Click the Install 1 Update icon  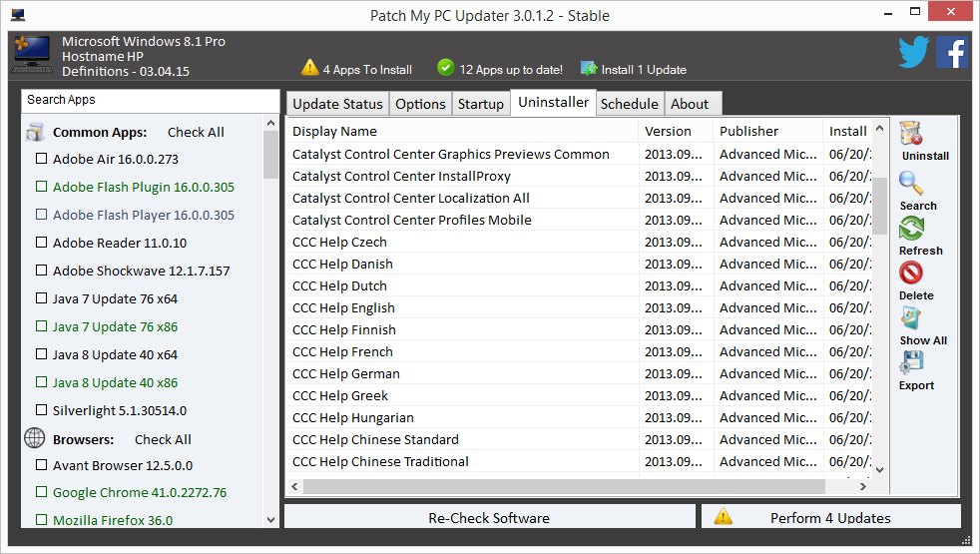tap(589, 68)
